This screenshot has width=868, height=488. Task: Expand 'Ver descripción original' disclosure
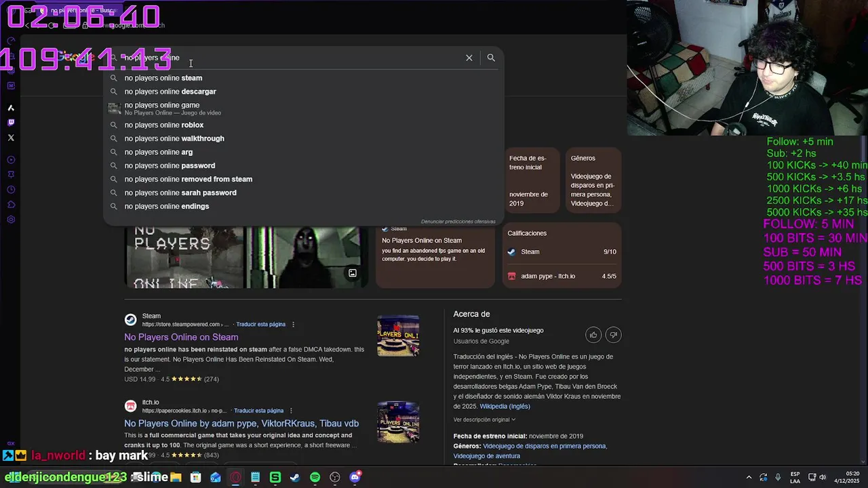[x=484, y=420]
